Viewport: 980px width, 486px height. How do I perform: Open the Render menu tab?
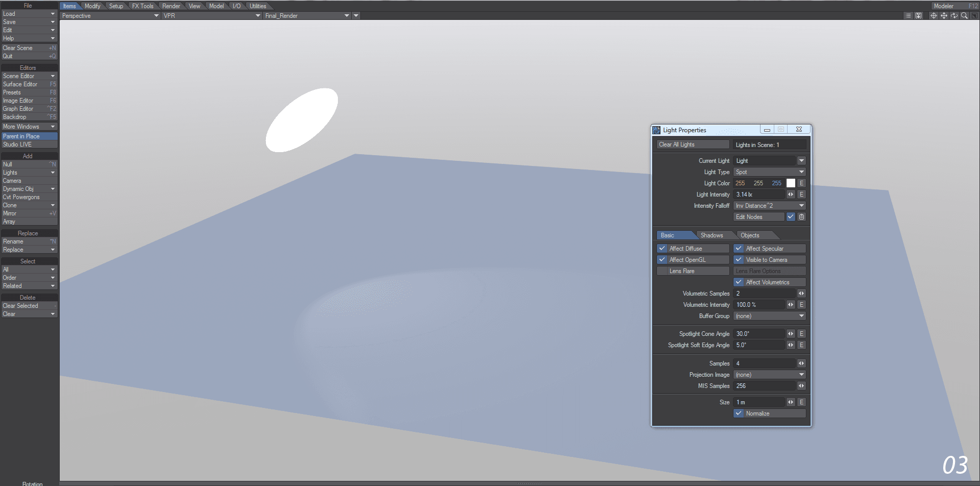click(171, 6)
